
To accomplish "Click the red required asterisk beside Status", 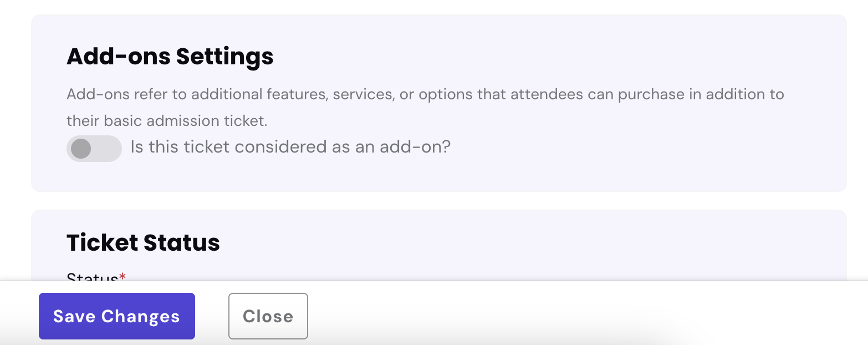I will (x=122, y=277).
